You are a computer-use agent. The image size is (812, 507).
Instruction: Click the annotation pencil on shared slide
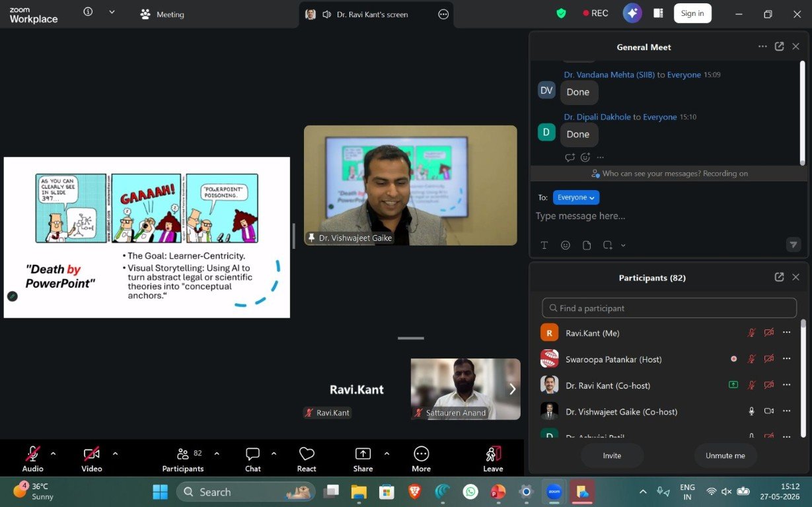(x=12, y=296)
